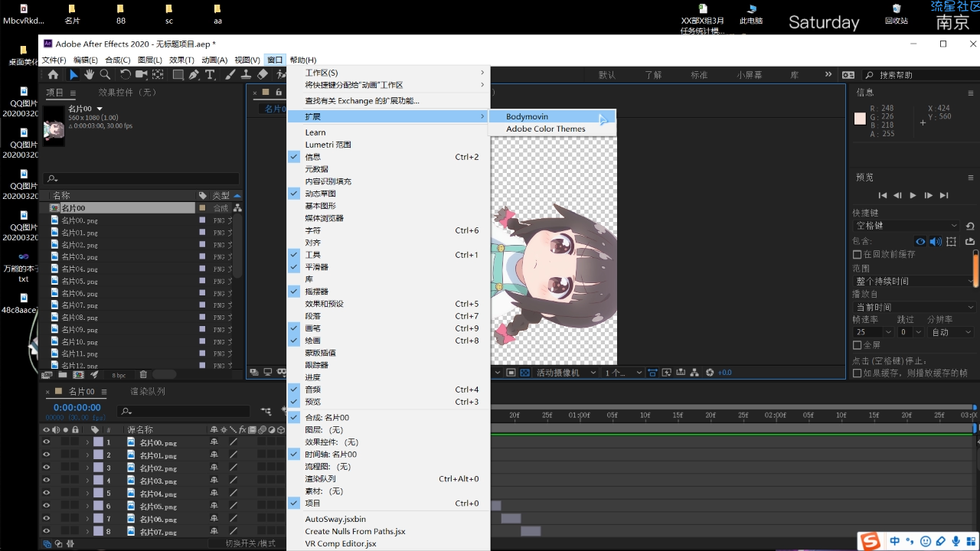
Task: Click Interpret Footage icon in project panel
Action: point(47,375)
